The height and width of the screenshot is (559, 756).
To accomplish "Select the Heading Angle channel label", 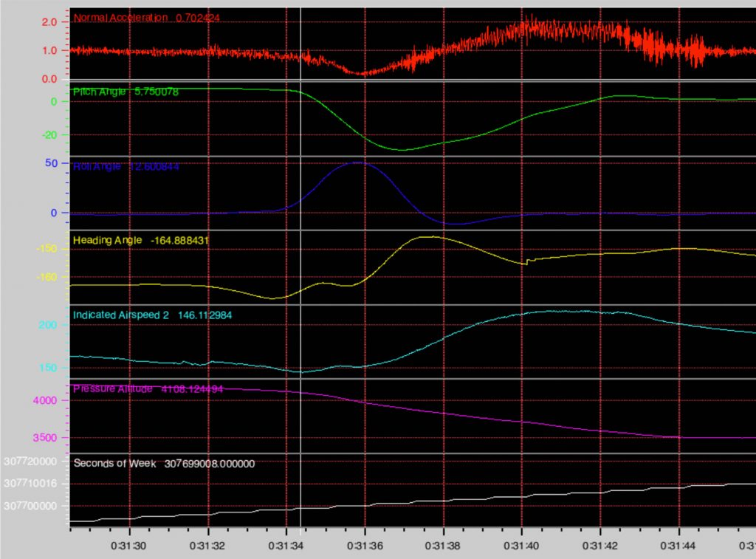I will pyautogui.click(x=107, y=241).
